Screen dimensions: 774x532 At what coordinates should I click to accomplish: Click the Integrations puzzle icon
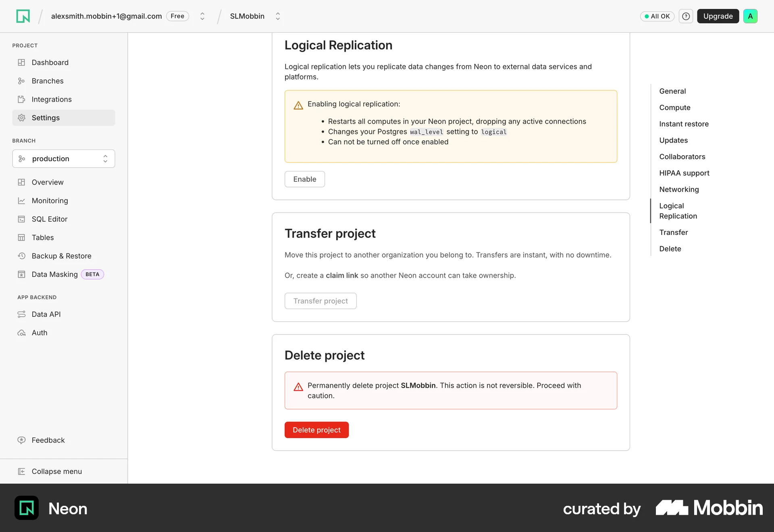point(21,99)
